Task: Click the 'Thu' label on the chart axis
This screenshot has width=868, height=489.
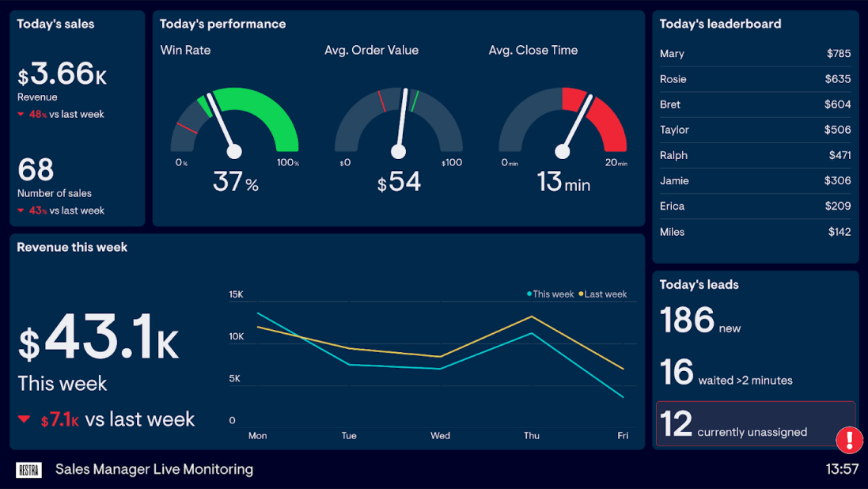Action: click(532, 436)
